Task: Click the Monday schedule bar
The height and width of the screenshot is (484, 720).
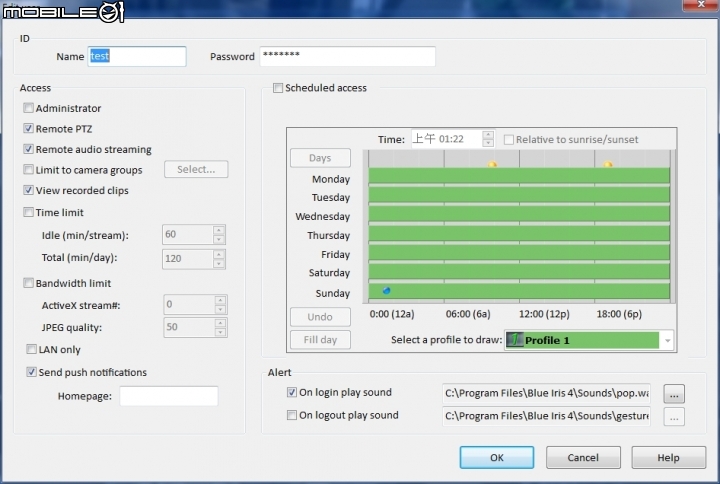Action: click(x=519, y=176)
